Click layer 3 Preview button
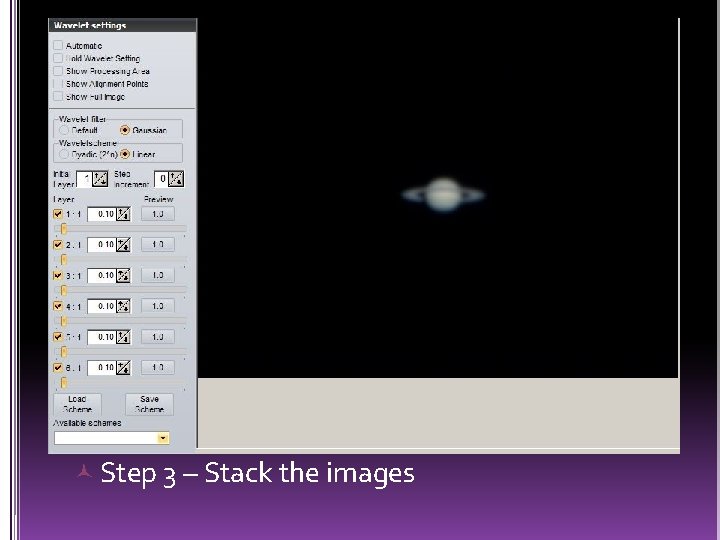Image resolution: width=720 pixels, height=540 pixels. (158, 275)
